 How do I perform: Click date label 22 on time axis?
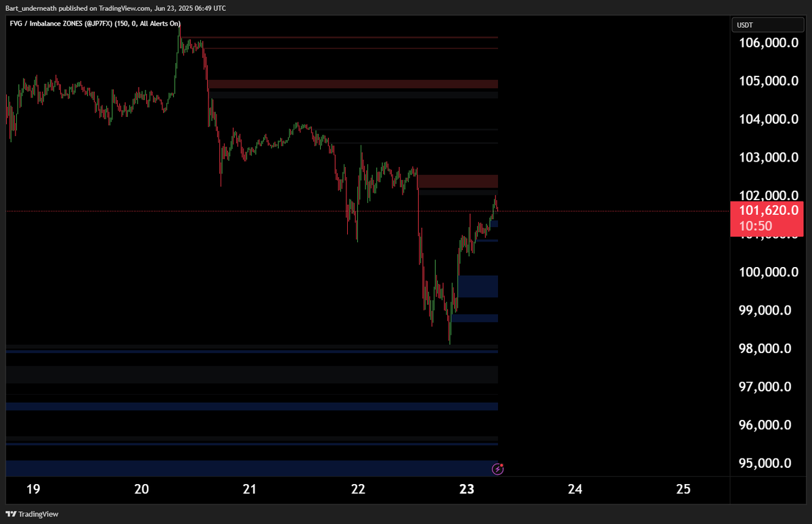[x=358, y=489]
